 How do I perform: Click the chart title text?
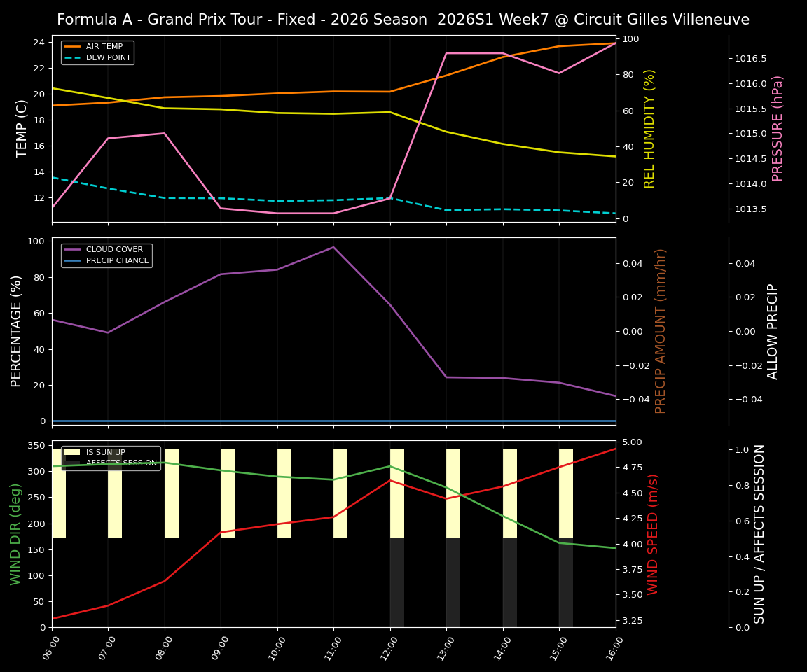[403, 20]
